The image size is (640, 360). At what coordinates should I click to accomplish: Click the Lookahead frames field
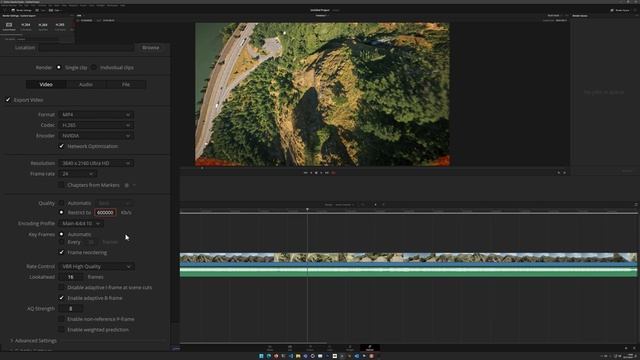(71, 277)
